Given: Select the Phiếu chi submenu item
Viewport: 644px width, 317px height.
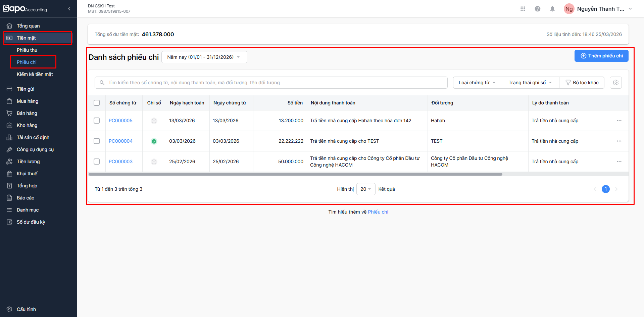Looking at the screenshot, I should click(x=27, y=62).
